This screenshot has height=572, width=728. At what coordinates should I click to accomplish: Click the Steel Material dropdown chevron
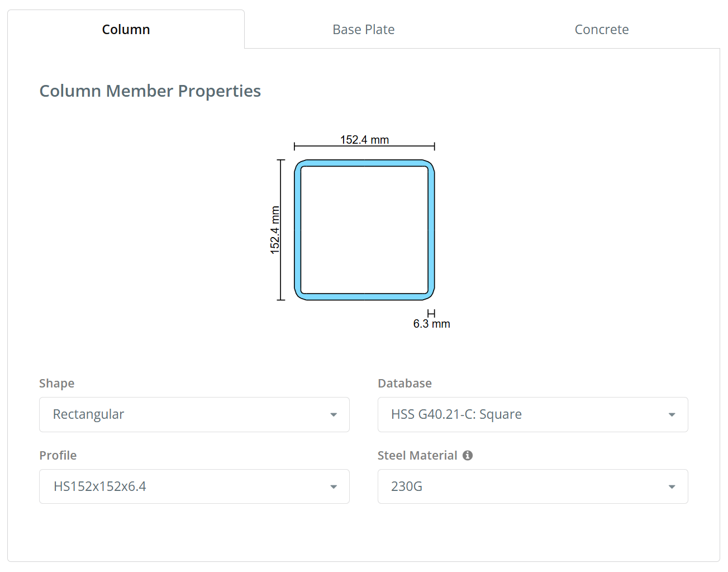coord(672,486)
